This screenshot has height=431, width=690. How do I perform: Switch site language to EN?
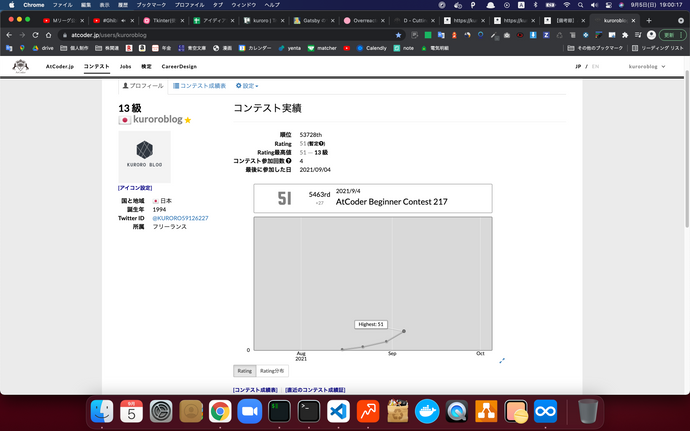(x=595, y=66)
